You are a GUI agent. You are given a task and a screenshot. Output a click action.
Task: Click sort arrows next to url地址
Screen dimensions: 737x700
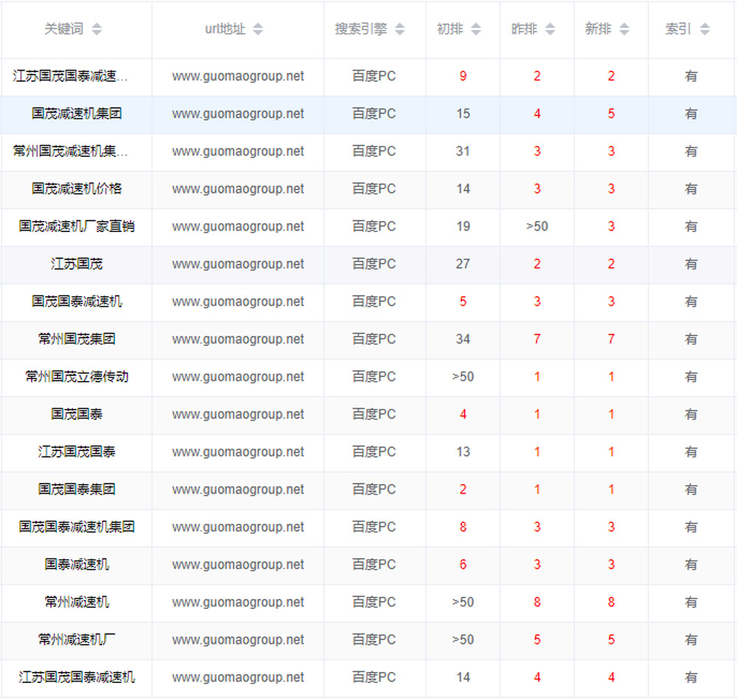pyautogui.click(x=258, y=29)
